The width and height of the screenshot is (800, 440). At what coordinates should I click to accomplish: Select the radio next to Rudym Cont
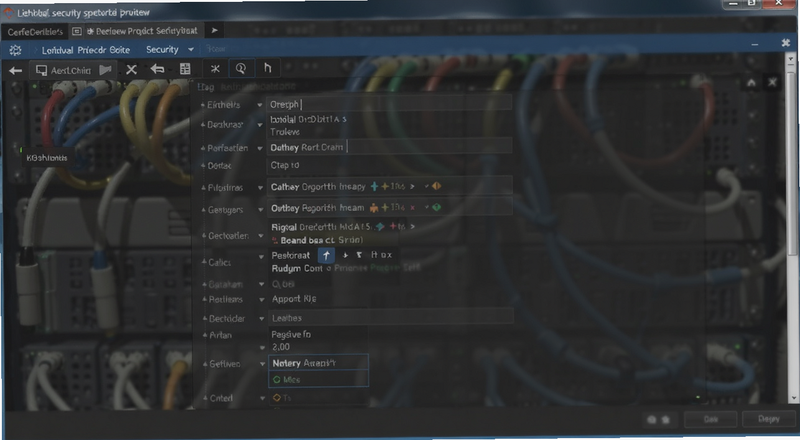click(329, 268)
